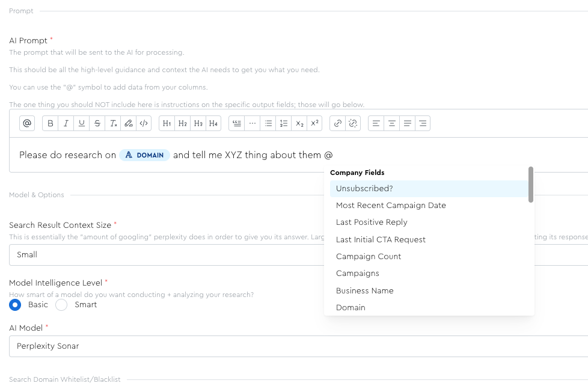Select the Smart intelligence level
The image size is (588, 386).
(x=61, y=305)
